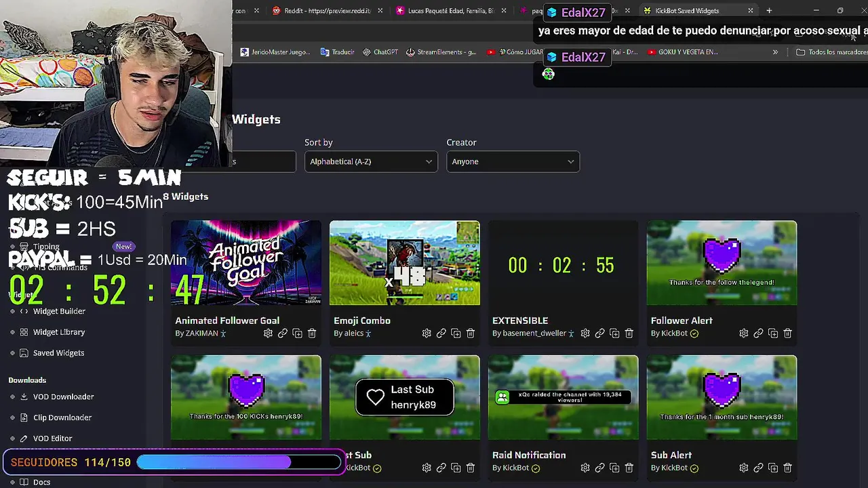Copy link icon for Animated Follower Goal
The width and height of the screenshot is (868, 488).
click(x=283, y=333)
